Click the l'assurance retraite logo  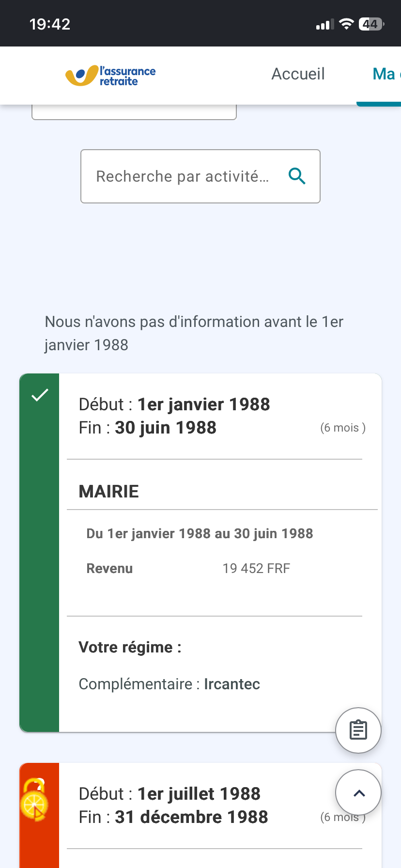point(110,76)
